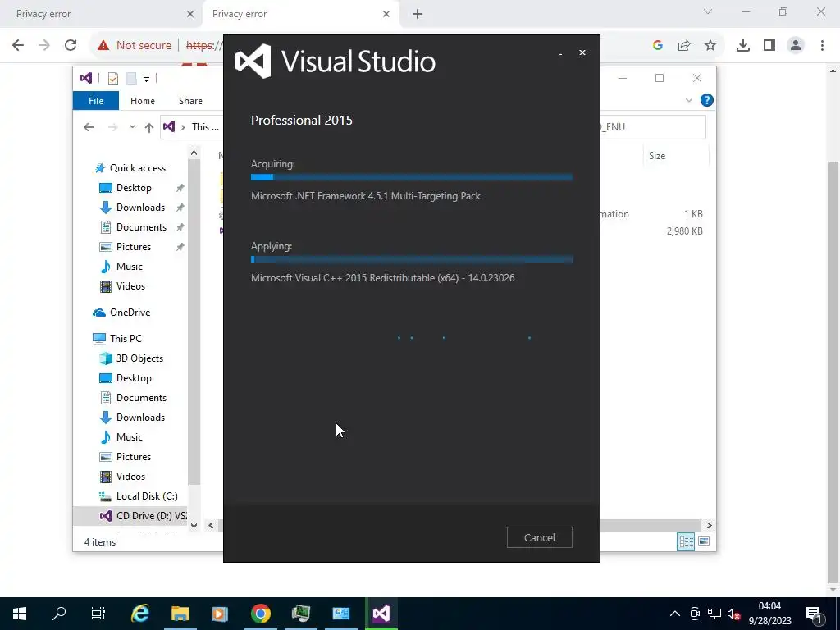840x630 pixels.
Task: Click Explorer forward navigation arrow
Action: click(x=112, y=127)
